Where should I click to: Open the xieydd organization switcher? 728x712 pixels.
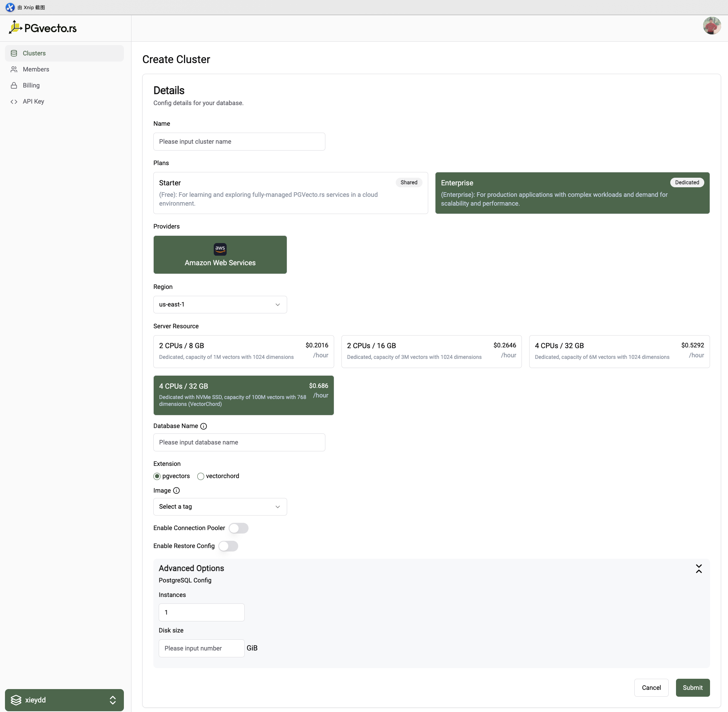[x=64, y=700]
